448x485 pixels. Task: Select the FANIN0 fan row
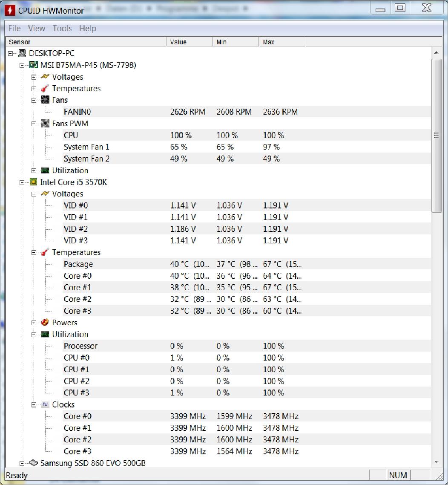[247, 112]
